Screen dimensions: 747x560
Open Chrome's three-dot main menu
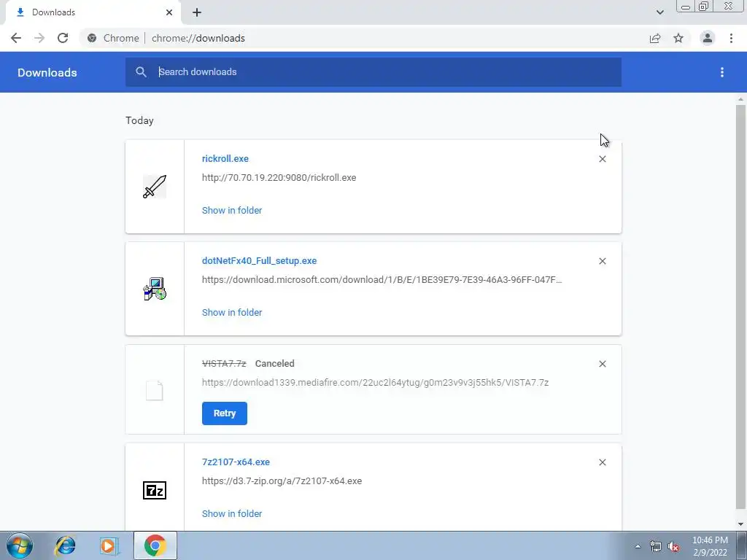pos(731,38)
